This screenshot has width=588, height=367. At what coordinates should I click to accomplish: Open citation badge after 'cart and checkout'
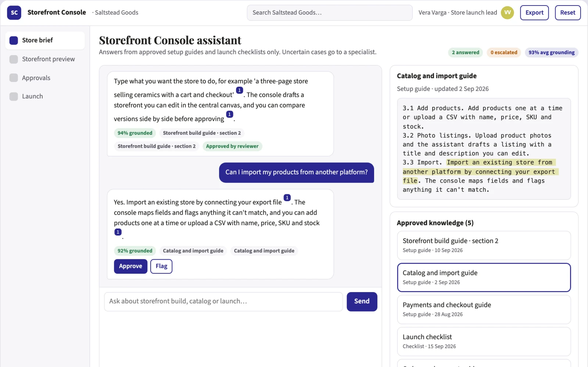[x=240, y=90]
